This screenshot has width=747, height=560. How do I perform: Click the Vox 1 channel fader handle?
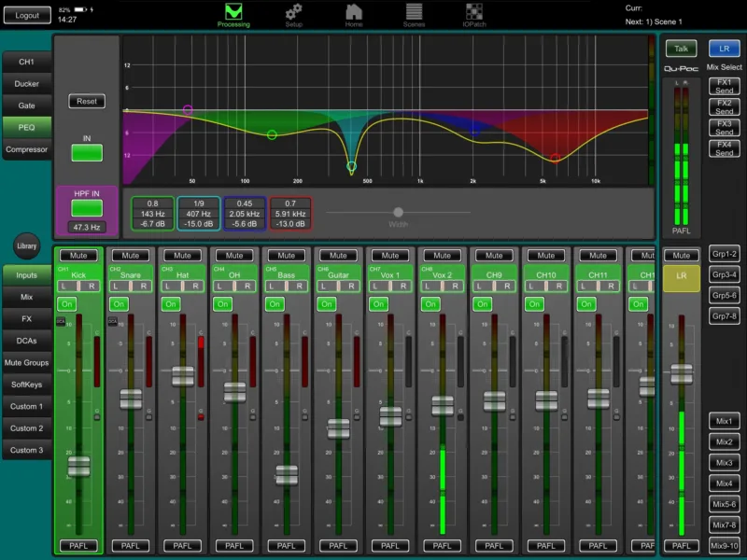click(390, 416)
